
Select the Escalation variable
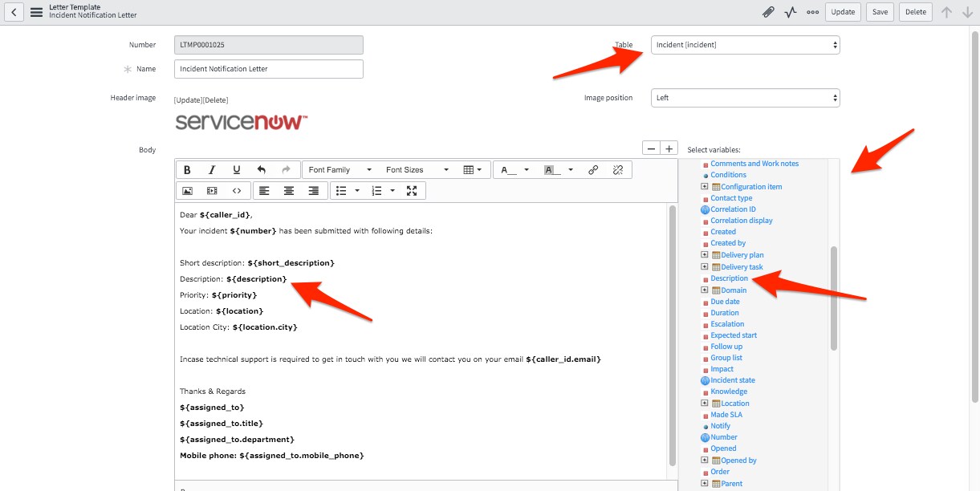[x=727, y=324]
